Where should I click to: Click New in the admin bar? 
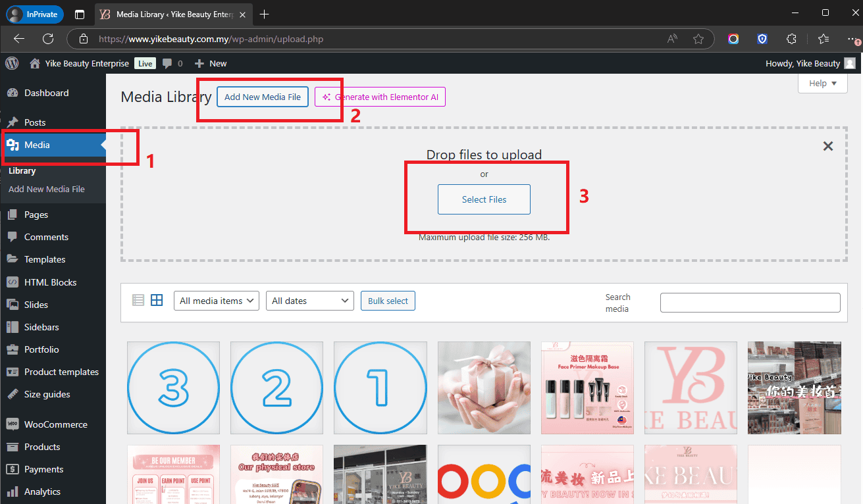click(211, 64)
